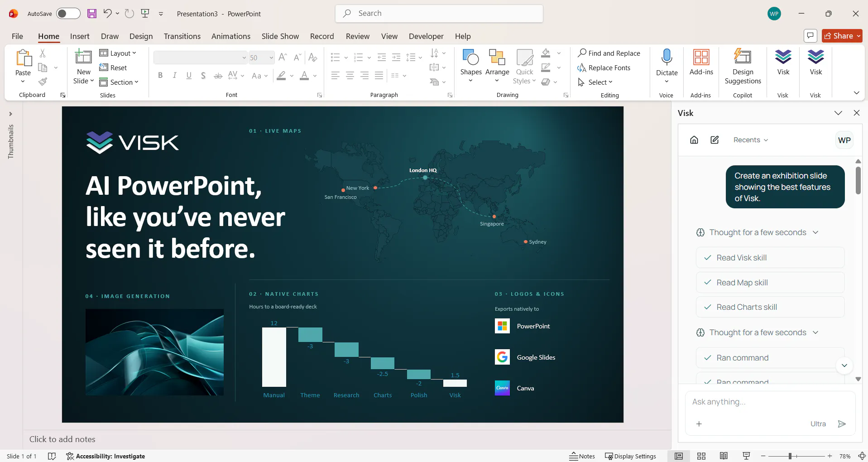Toggle align text left
The width and height of the screenshot is (868, 462).
pos(336,76)
